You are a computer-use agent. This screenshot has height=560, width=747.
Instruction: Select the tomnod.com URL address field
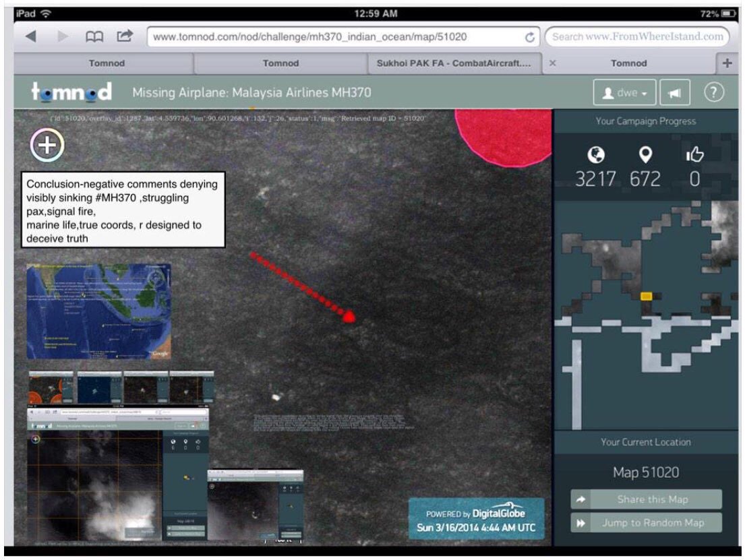click(x=343, y=36)
